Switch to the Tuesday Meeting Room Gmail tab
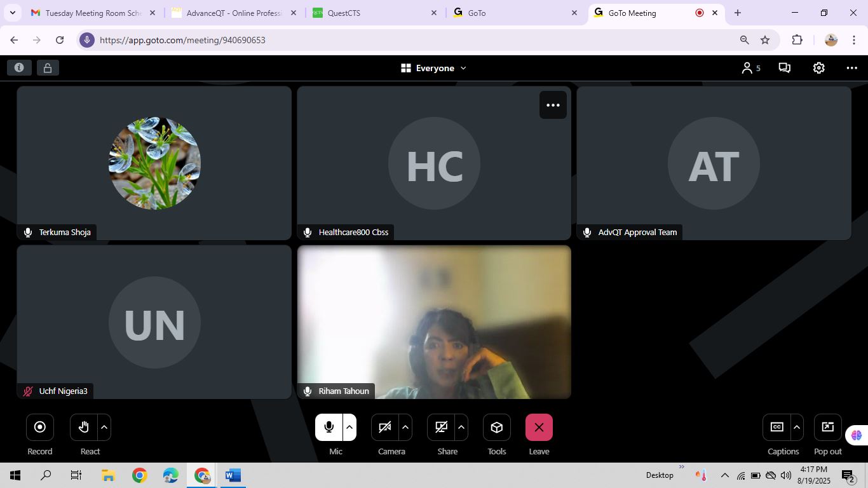The image size is (868, 488). [92, 13]
